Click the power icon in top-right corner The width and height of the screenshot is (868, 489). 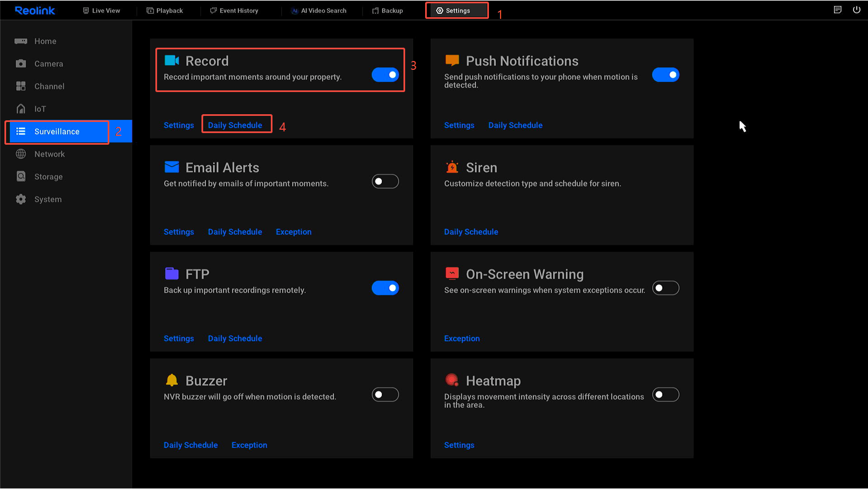856,10
